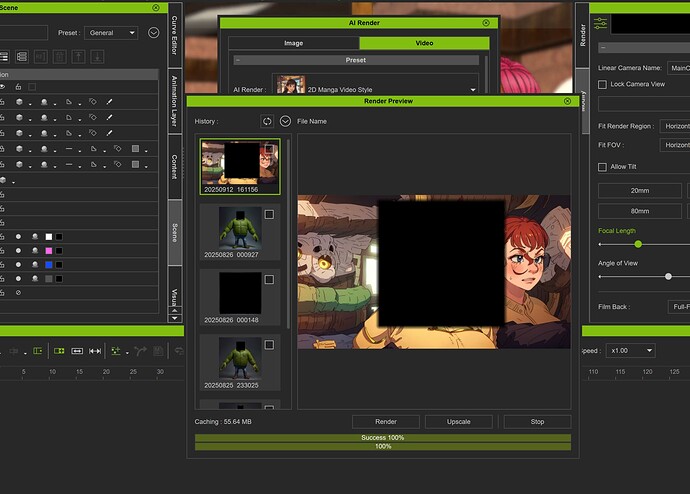
Task: Click the white color swatch in Scene list
Action: tap(49, 237)
